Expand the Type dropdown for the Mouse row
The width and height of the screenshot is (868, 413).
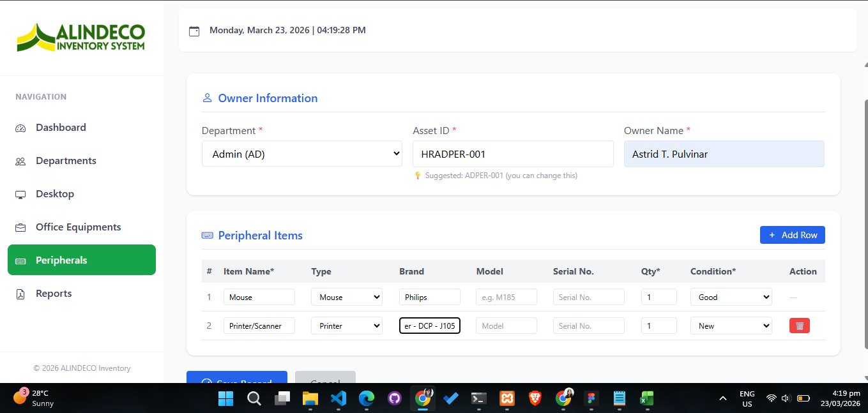[x=347, y=297]
